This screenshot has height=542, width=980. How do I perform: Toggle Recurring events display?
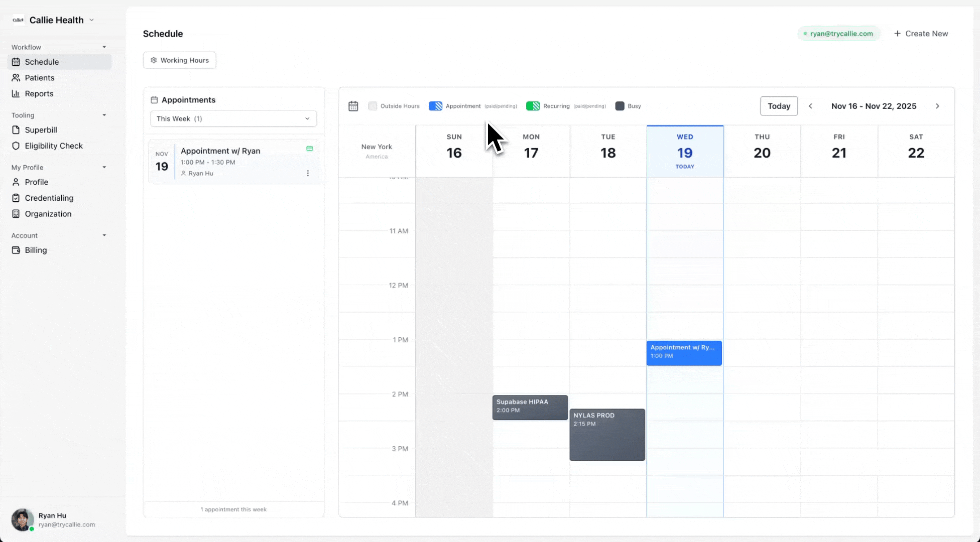[533, 106]
